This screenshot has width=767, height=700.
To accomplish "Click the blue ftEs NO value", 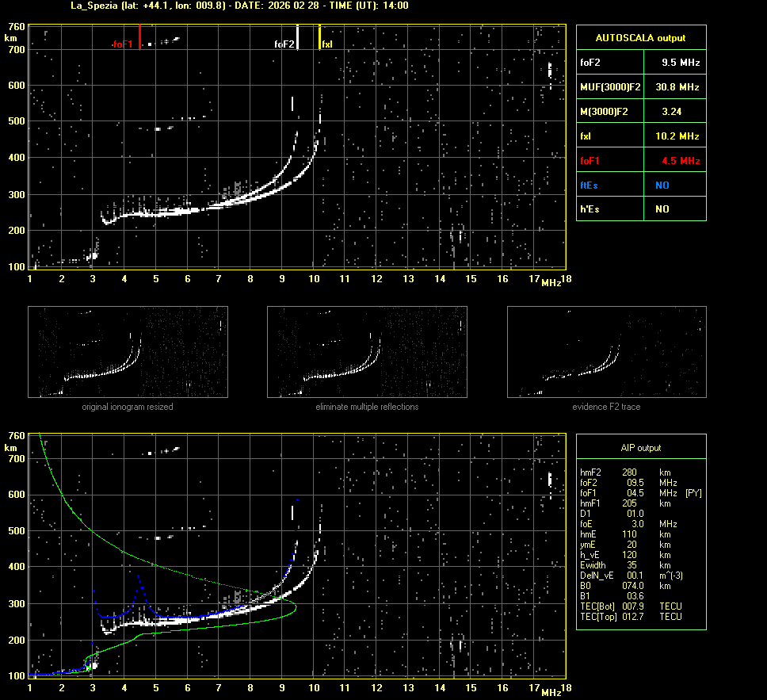I will coord(662,186).
